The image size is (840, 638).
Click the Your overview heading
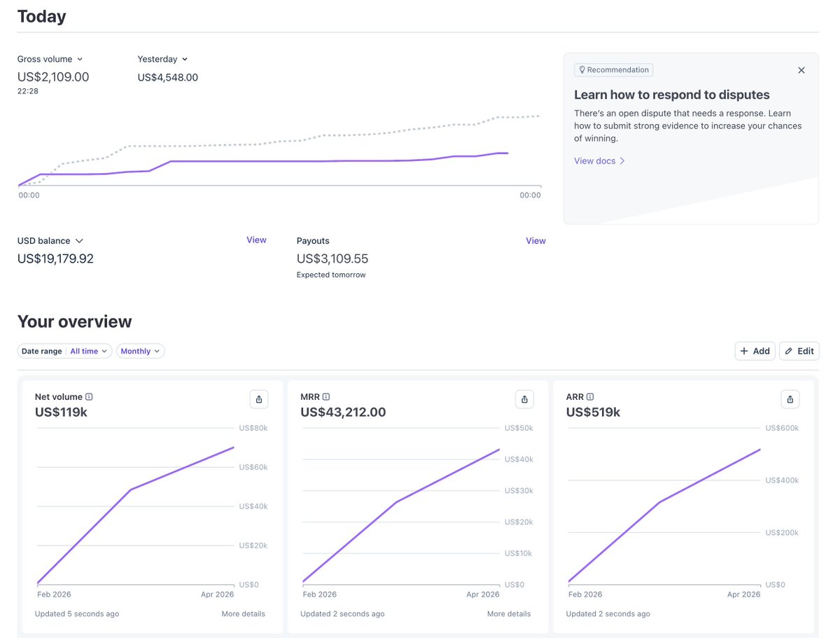75,321
